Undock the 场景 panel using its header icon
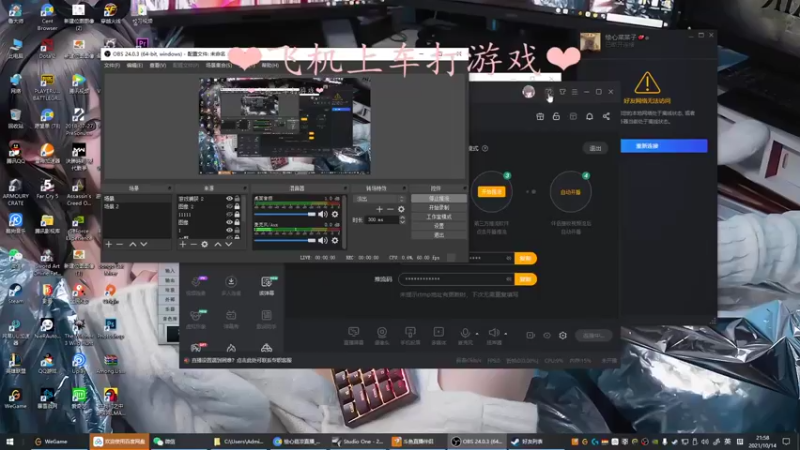The height and width of the screenshot is (450, 800). pyautogui.click(x=169, y=188)
